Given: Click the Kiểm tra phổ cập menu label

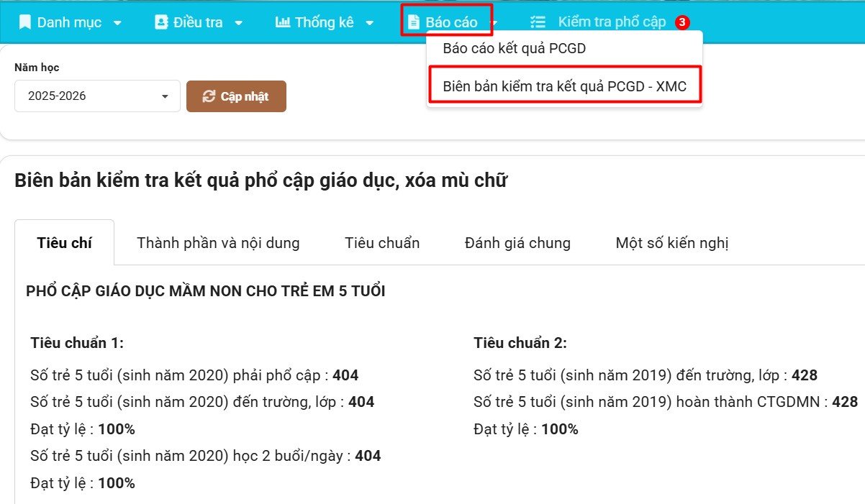Looking at the screenshot, I should point(612,22).
